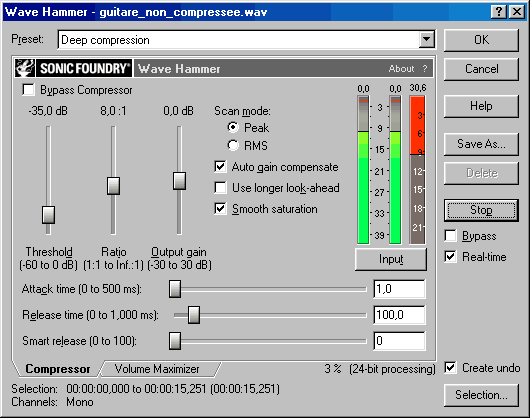Click the Threshold slider handle
This screenshot has height=418, width=530.
tap(48, 215)
